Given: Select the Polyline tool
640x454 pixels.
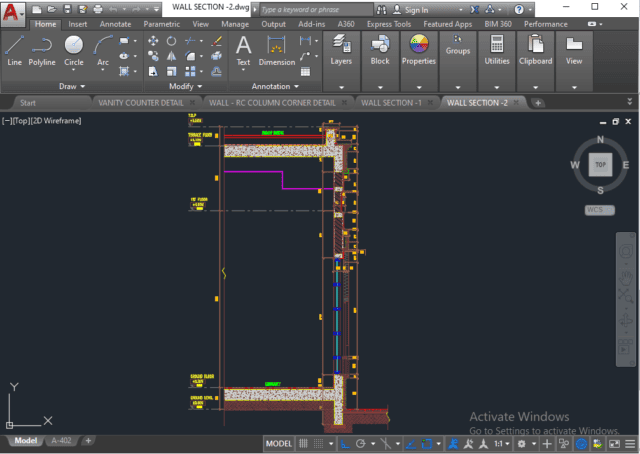Looking at the screenshot, I should (x=42, y=48).
